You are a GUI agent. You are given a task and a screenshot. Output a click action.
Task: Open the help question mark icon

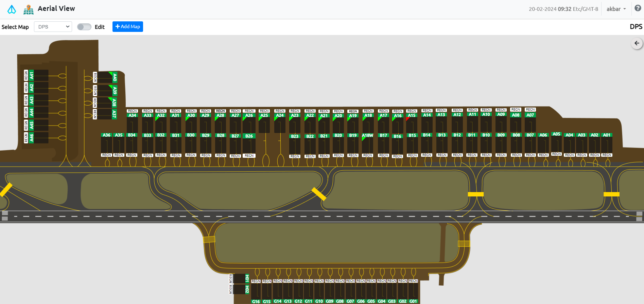638,8
